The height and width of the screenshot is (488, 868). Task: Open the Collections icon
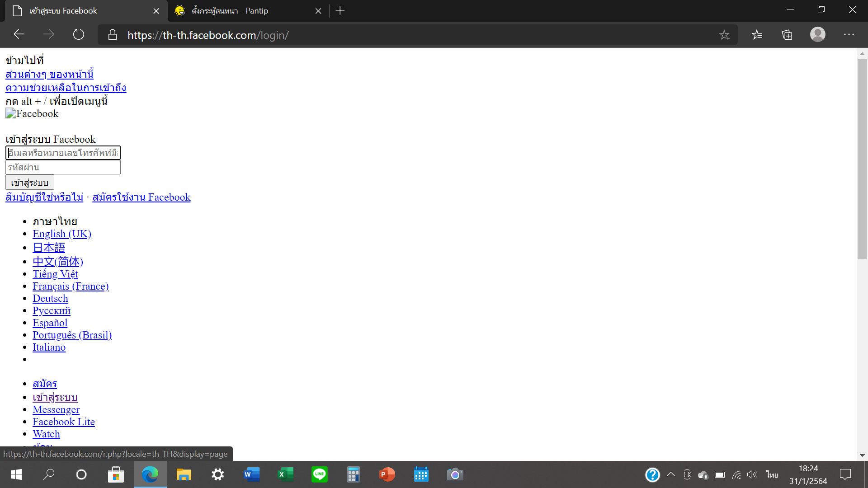coord(787,35)
